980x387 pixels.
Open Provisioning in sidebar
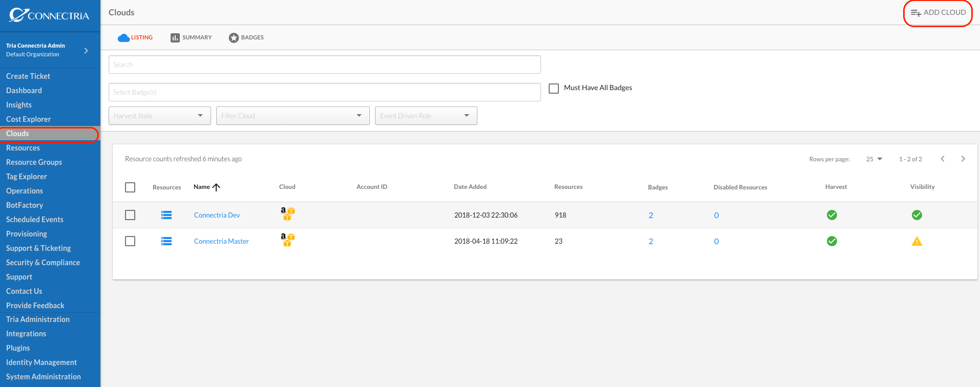(x=27, y=234)
